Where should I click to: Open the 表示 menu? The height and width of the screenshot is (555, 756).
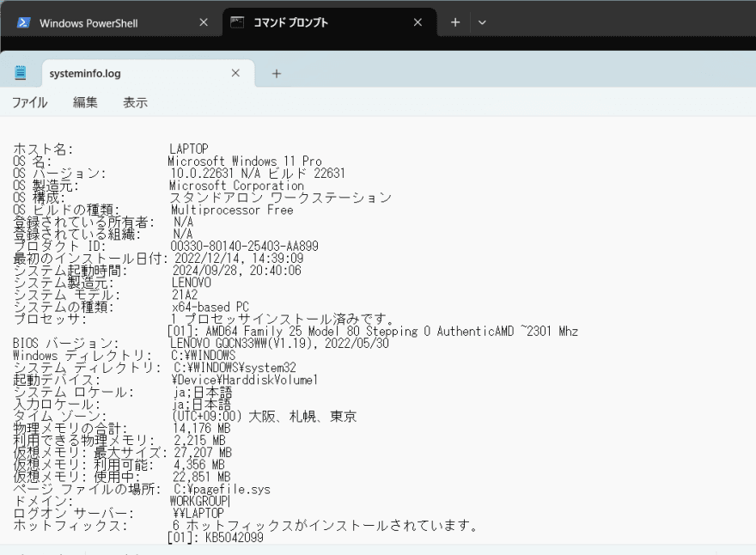135,103
